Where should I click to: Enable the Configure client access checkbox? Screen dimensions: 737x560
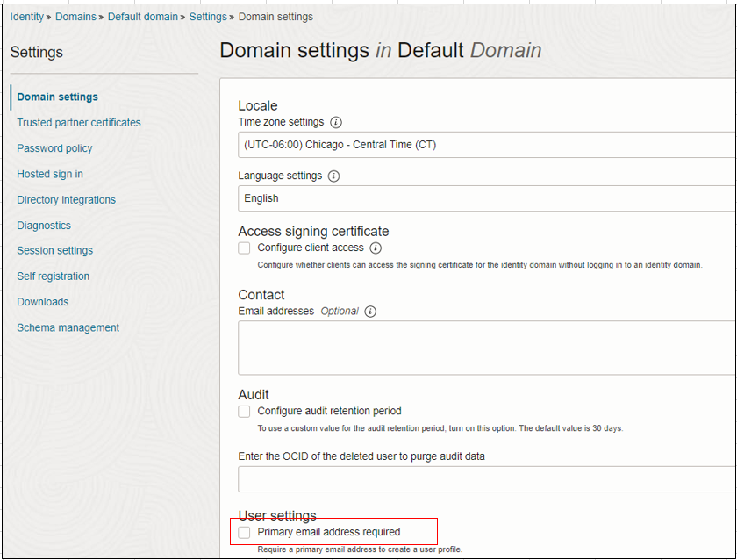pyautogui.click(x=244, y=248)
